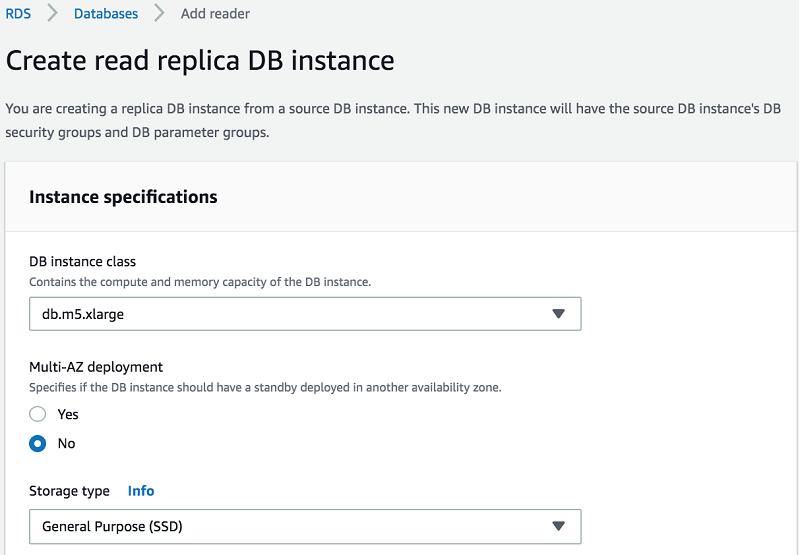Click the Instance specifications section header
Image resolution: width=800 pixels, height=555 pixels.
[123, 197]
